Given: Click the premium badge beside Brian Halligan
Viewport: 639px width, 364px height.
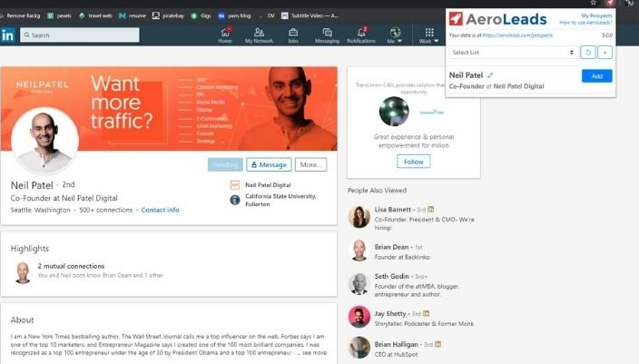Looking at the screenshot, I should pos(437,344).
